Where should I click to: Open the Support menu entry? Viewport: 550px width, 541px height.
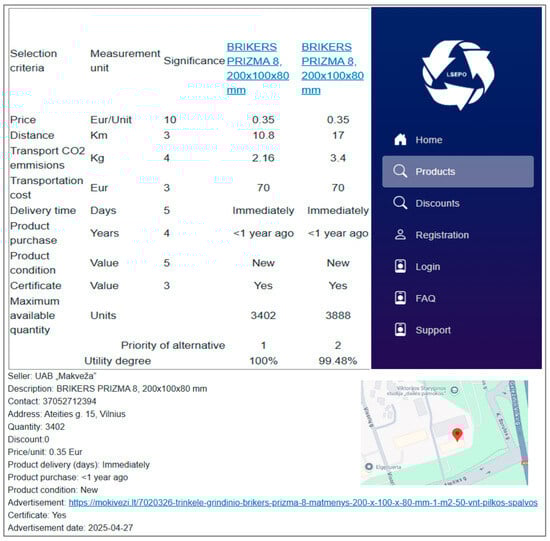433,330
